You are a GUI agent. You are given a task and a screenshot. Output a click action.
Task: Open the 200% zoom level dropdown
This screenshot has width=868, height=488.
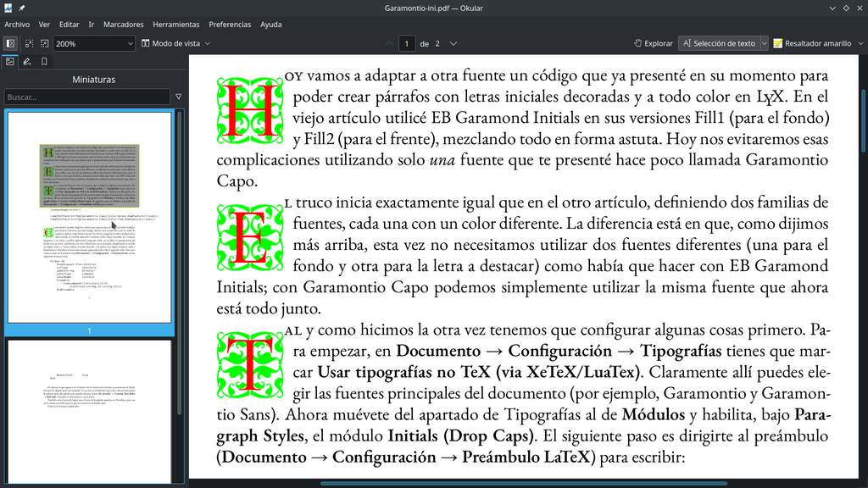(93, 43)
